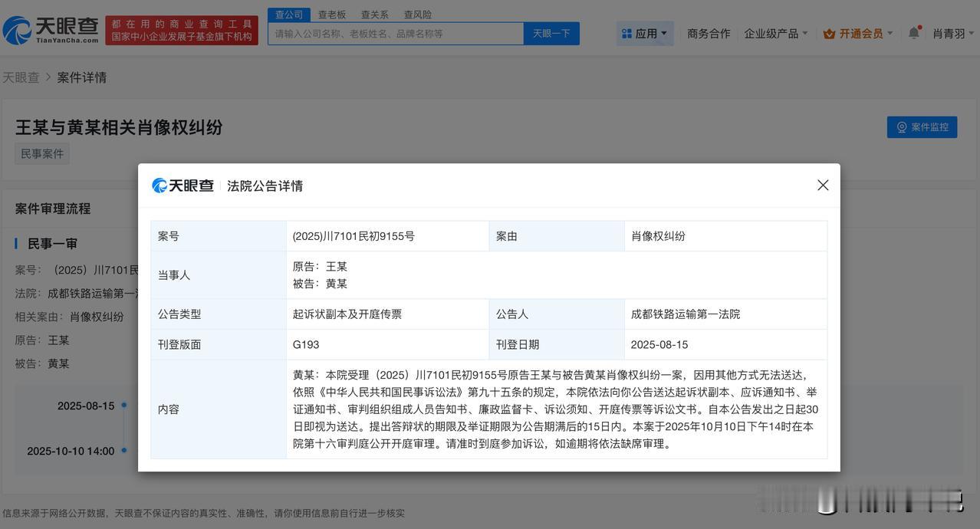Click the 被告：黄某 text in dialog

[x=320, y=284]
